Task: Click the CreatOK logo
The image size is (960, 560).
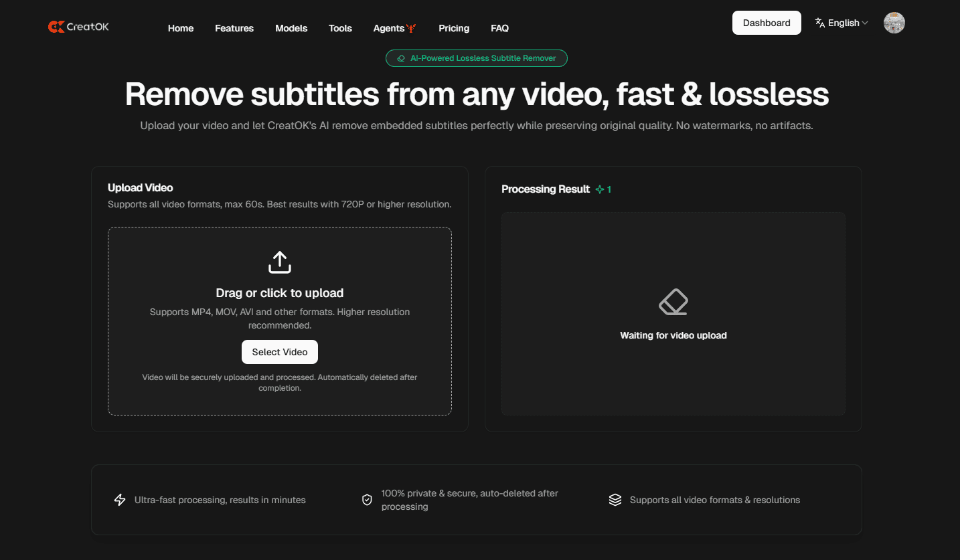Action: [78, 27]
